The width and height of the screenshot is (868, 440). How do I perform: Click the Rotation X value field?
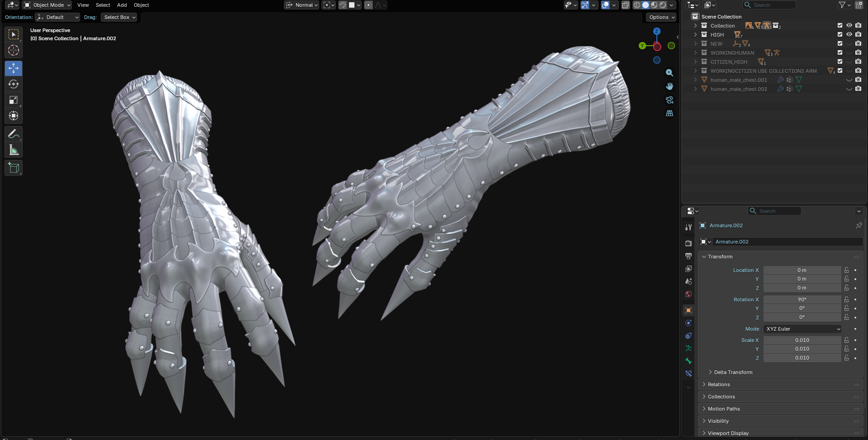802,300
